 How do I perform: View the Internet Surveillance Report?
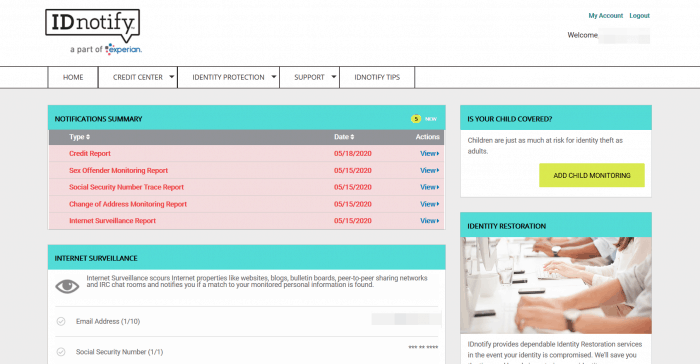429,221
